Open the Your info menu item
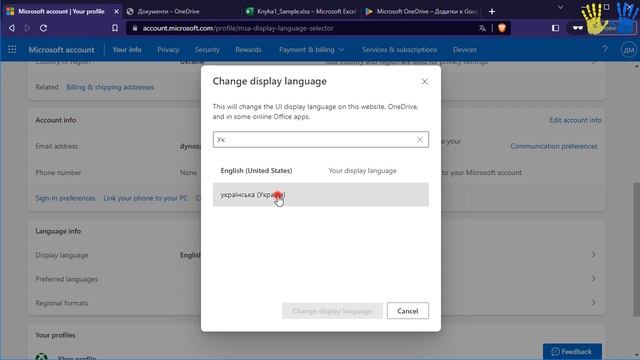Screen dimensions: 640x360 coord(127,50)
